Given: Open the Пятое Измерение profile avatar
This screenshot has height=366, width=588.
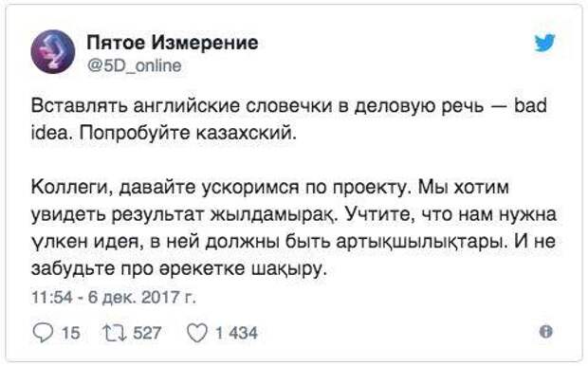Looking at the screenshot, I should [x=53, y=51].
